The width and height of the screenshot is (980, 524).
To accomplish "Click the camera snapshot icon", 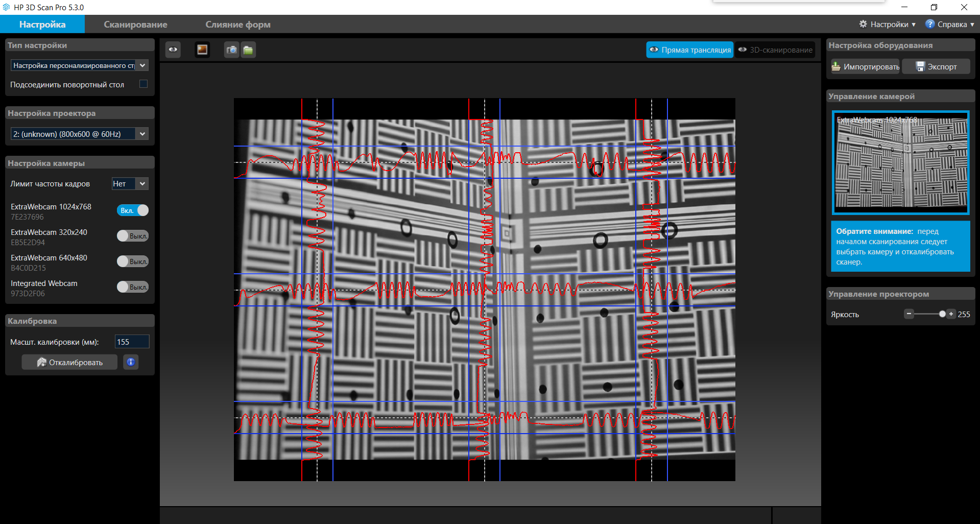I will click(232, 50).
